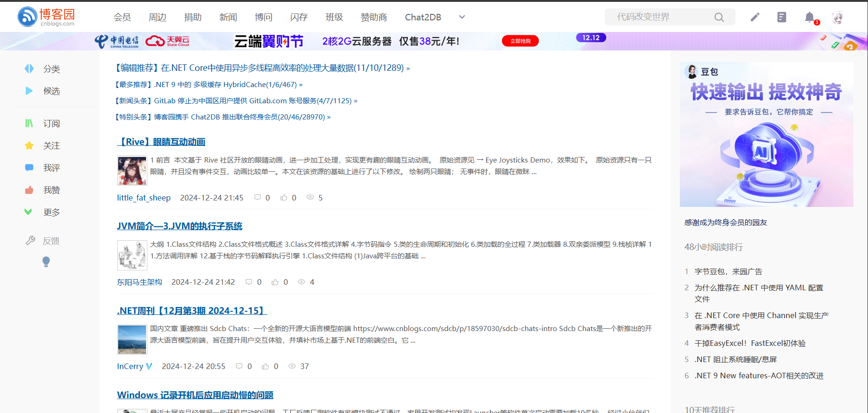Open author 东阳马生架构 profile
This screenshot has height=413, width=868.
(139, 282)
